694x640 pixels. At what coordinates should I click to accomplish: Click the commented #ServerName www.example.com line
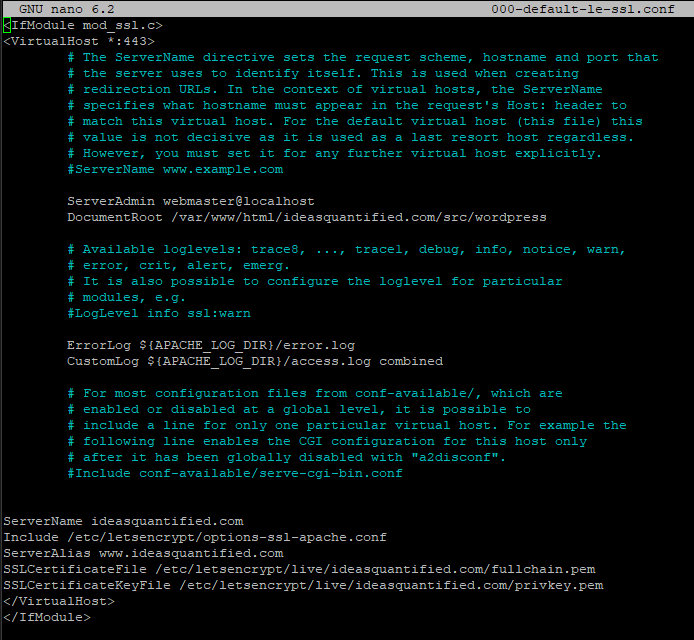click(175, 169)
